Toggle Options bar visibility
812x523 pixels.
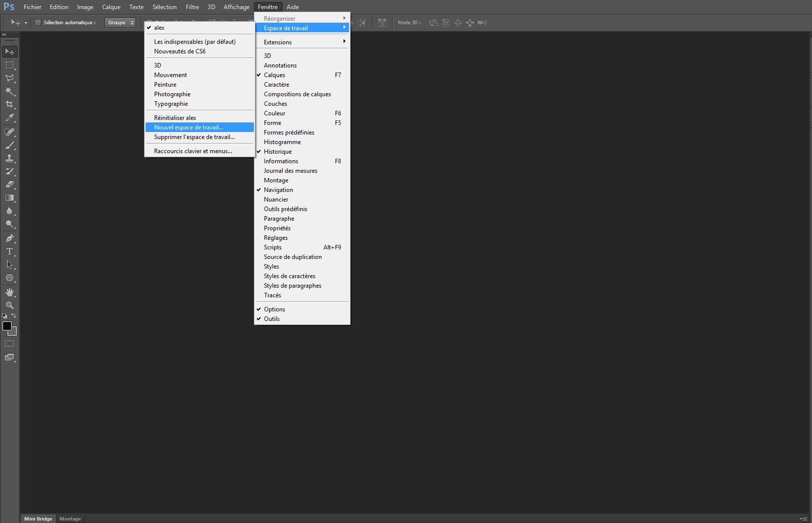point(302,309)
